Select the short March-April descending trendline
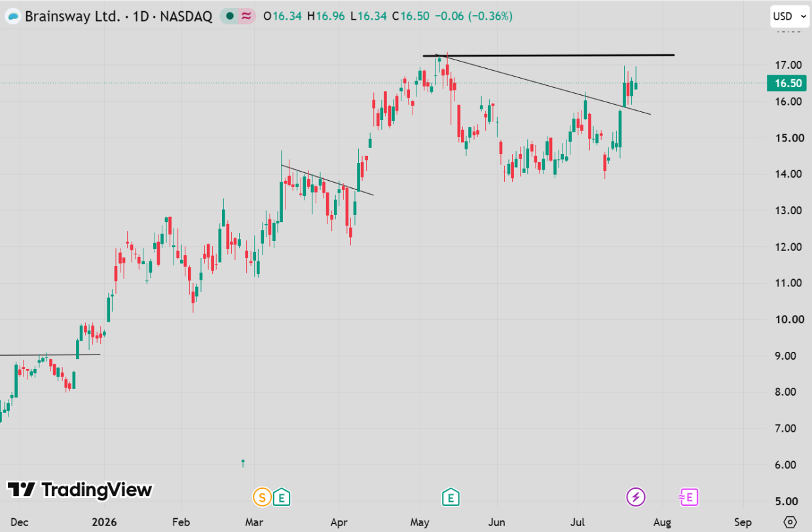812x532 pixels. coord(327,180)
